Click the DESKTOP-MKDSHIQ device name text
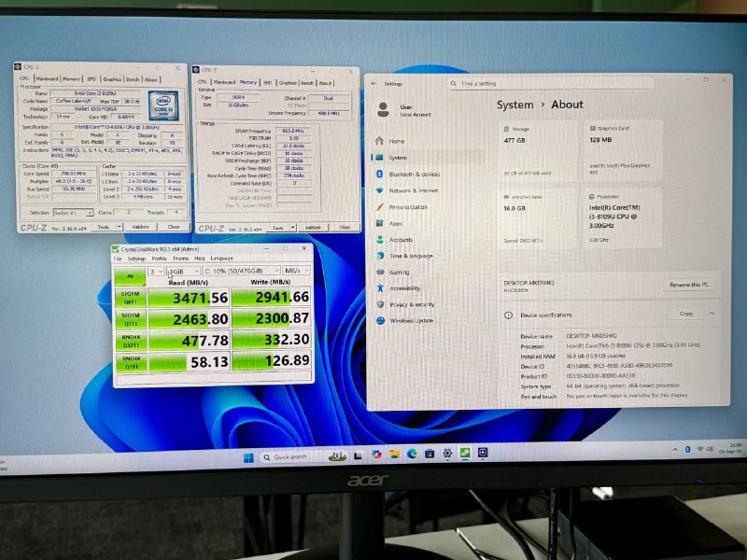Screen dimensions: 747x560 [591, 336]
